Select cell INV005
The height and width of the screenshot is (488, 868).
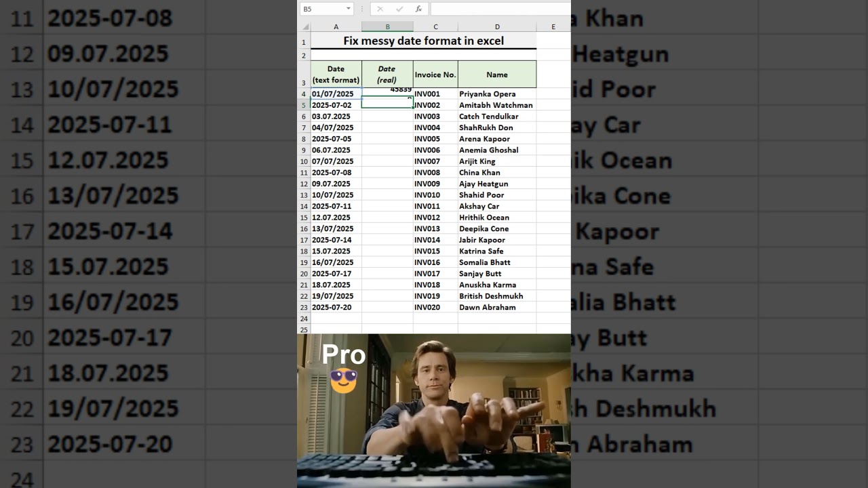pyautogui.click(x=435, y=139)
